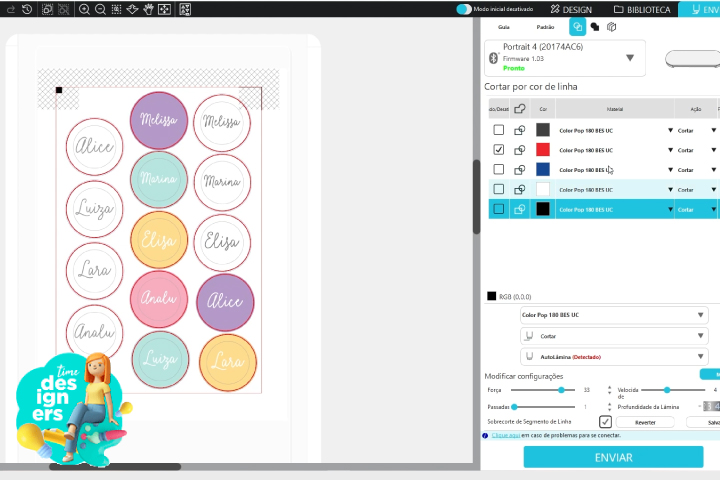
Task: Click the Fit to Window icon
Action: click(x=165, y=9)
